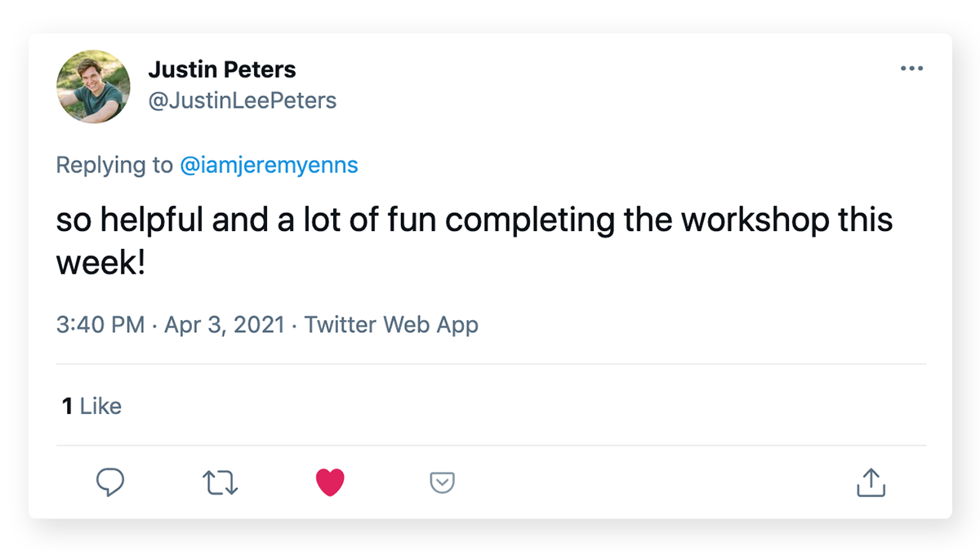Save tweet using the Pocket icon
This screenshot has width=980, height=551.
442,482
